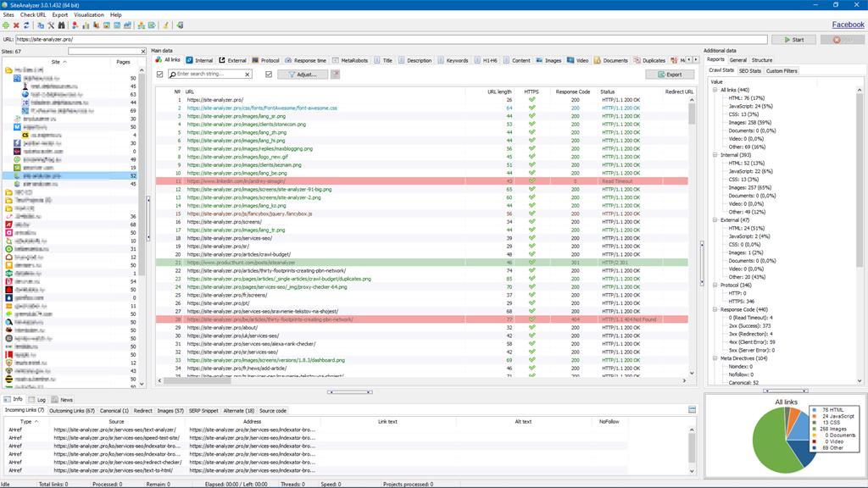Screen dimensions: 868x488
Task: Add a new project with the green plus icon
Action: 7,25
